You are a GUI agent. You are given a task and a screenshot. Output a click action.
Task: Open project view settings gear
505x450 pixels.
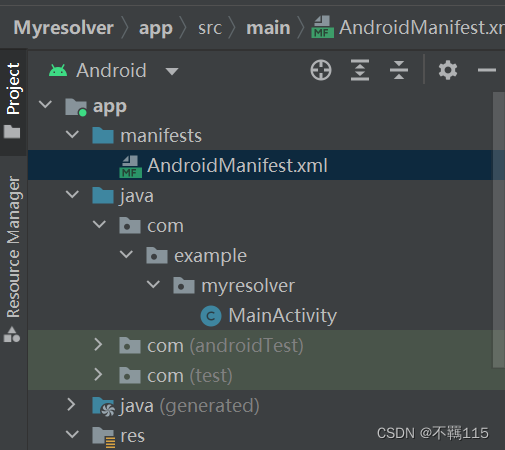pyautogui.click(x=448, y=70)
